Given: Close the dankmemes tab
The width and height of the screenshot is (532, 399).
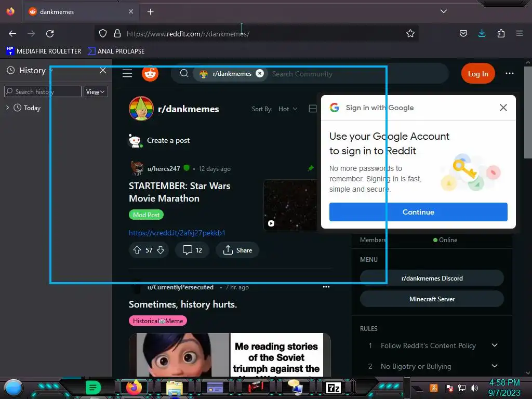Looking at the screenshot, I should [130, 11].
